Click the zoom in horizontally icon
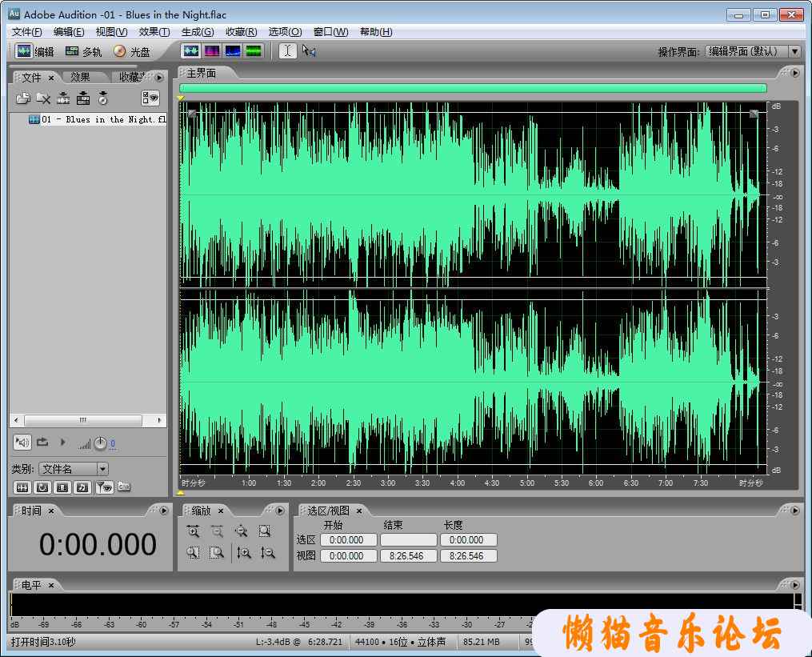The height and width of the screenshot is (657, 812). coord(193,531)
